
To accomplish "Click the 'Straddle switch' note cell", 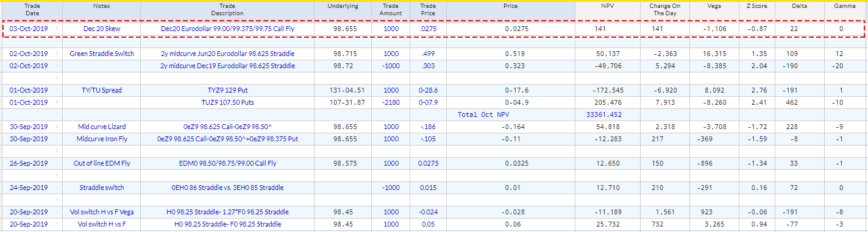I will click(x=102, y=188).
